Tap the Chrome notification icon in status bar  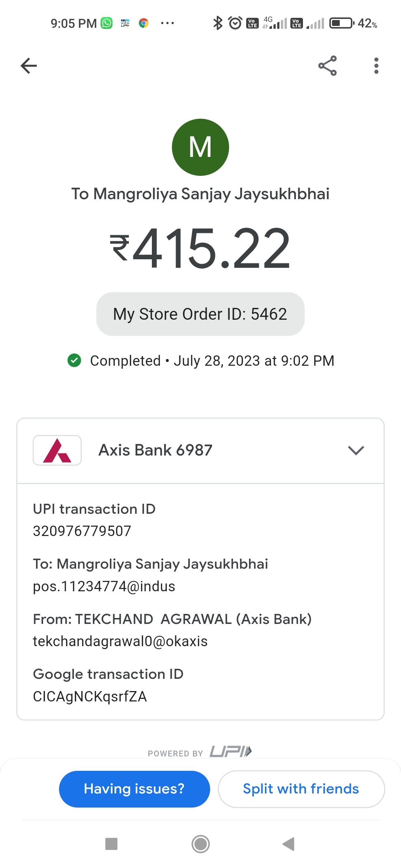click(x=144, y=23)
